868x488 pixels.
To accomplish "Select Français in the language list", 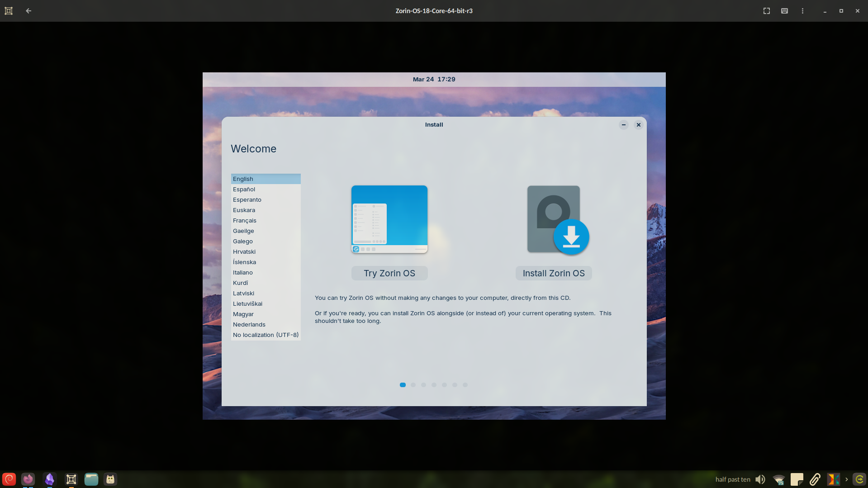I will click(x=266, y=221).
